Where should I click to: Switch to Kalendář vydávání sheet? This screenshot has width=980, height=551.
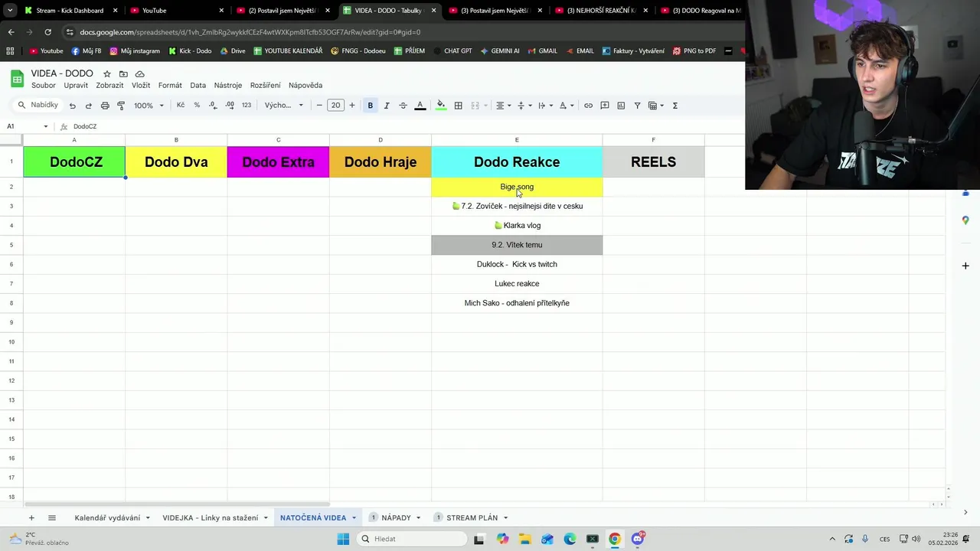click(107, 518)
